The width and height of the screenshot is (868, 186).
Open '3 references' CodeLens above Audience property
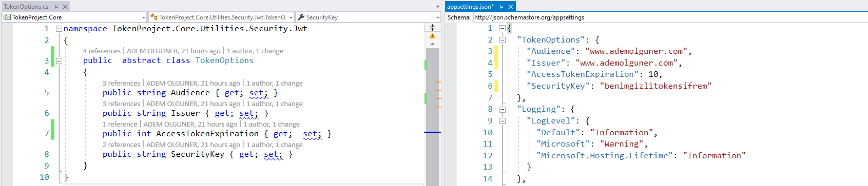click(x=121, y=83)
